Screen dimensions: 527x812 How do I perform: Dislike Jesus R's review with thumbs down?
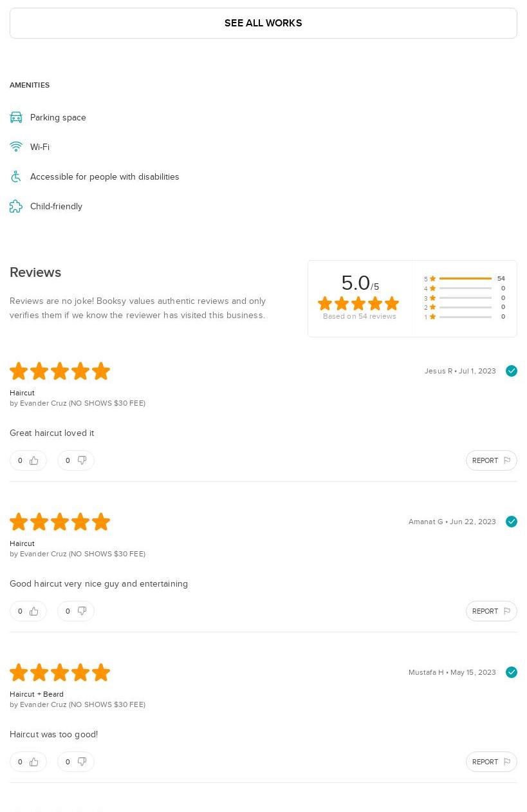coord(76,460)
